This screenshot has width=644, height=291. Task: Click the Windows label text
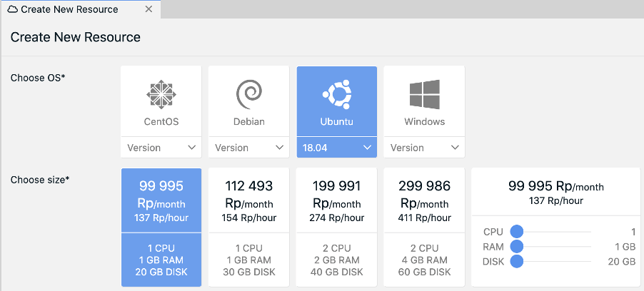(x=424, y=122)
